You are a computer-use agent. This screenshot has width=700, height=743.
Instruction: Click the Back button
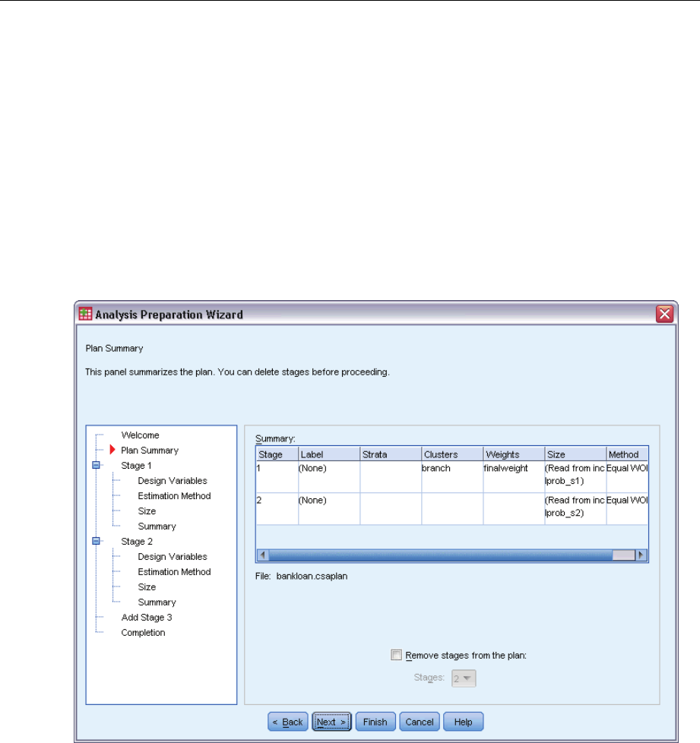pos(288,722)
